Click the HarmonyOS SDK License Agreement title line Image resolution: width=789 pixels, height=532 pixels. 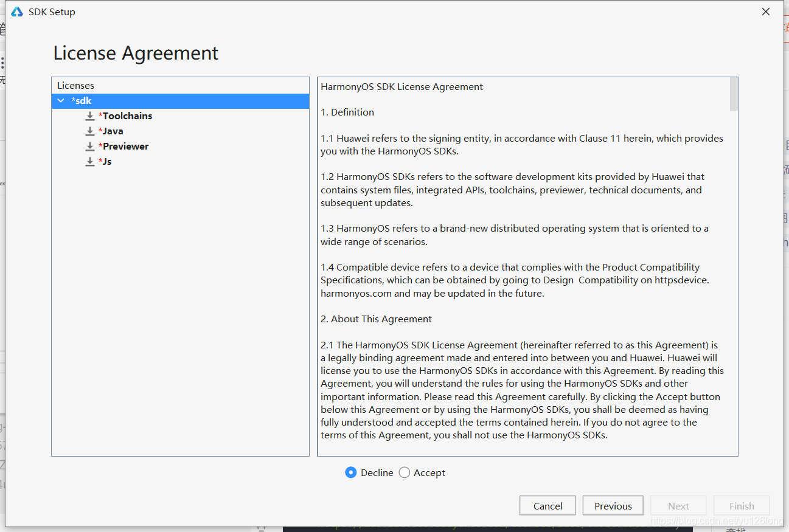(401, 87)
